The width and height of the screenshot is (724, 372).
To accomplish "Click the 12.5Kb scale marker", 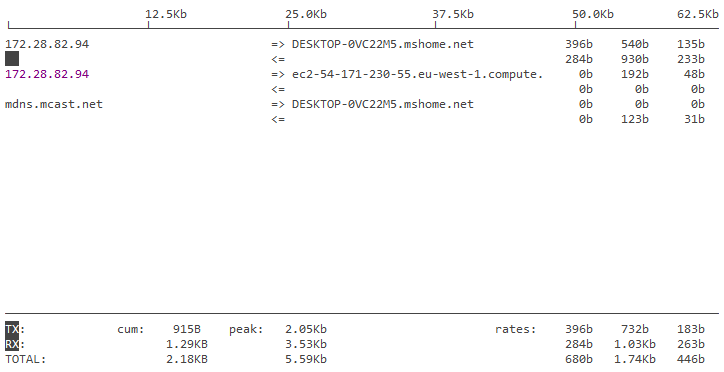I will [166, 14].
